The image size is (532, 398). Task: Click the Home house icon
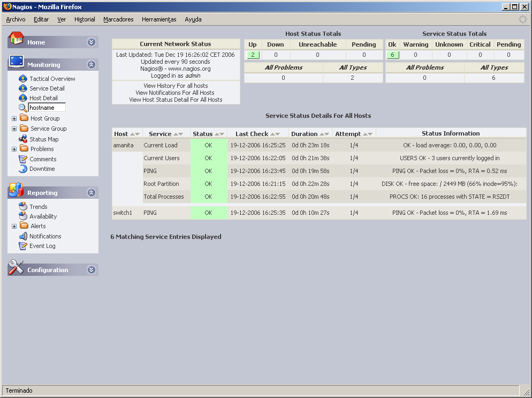[16, 38]
